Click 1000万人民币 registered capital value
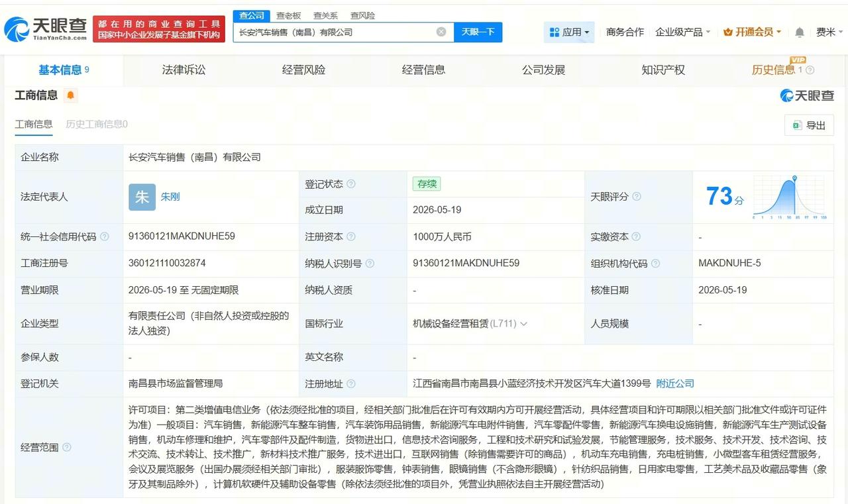848x504 pixels. (x=442, y=236)
